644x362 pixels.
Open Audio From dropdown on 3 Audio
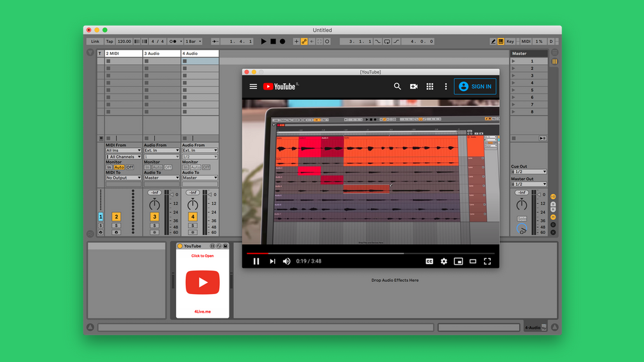click(x=161, y=151)
